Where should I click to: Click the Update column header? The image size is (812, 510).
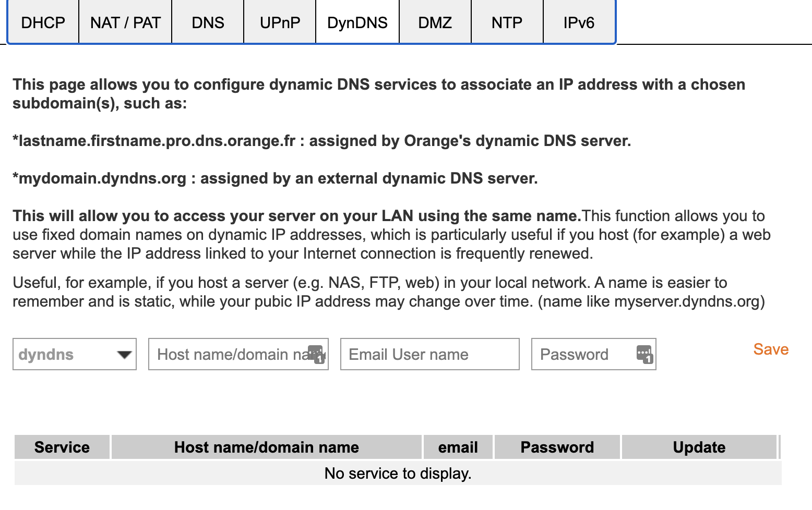699,447
